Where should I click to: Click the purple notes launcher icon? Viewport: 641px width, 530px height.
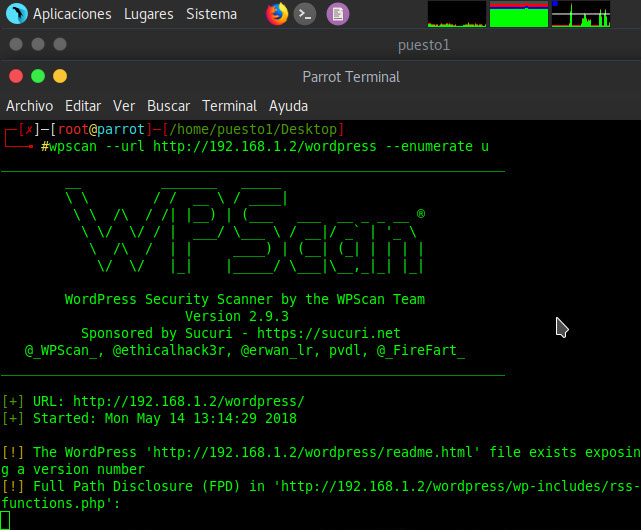pos(338,14)
